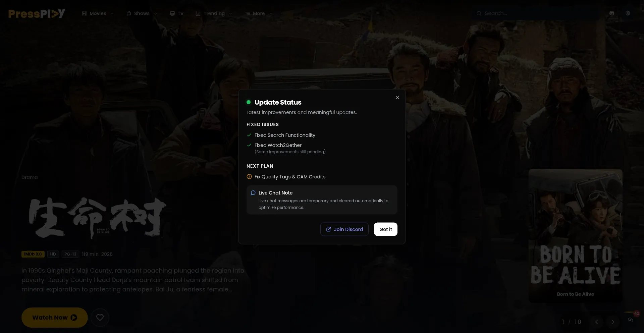Click the 'IMDb 9.0' rating badge

[33, 254]
